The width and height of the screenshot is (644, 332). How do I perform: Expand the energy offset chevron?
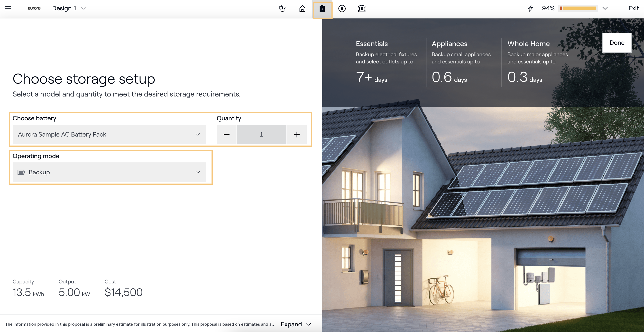click(x=605, y=8)
